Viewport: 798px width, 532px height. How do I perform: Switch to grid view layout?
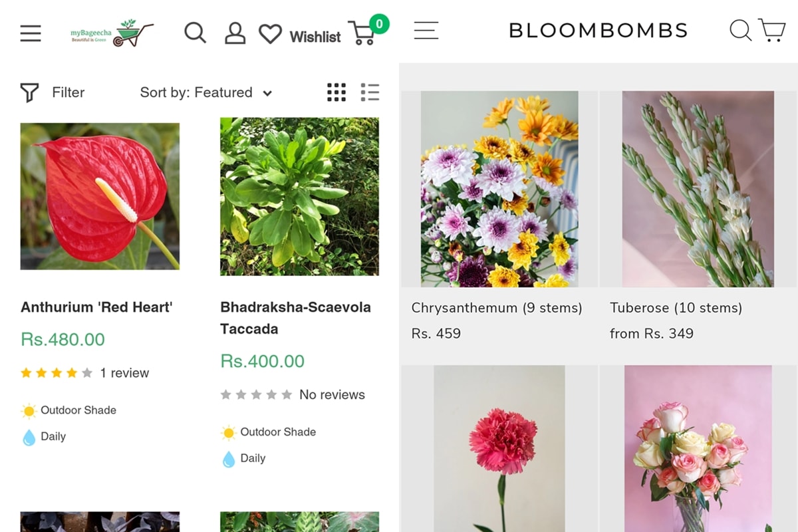click(x=336, y=92)
